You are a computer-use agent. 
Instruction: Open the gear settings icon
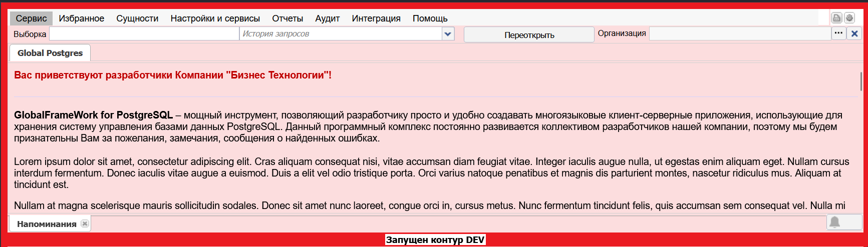(x=849, y=18)
